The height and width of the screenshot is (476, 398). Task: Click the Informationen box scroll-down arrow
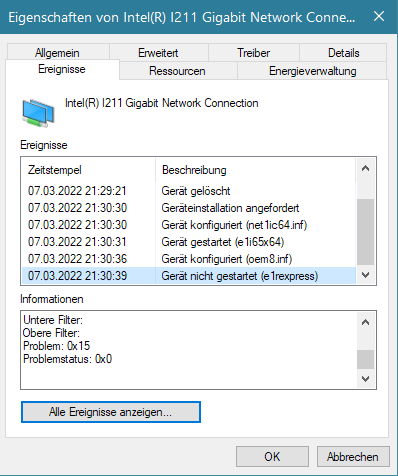tap(366, 379)
